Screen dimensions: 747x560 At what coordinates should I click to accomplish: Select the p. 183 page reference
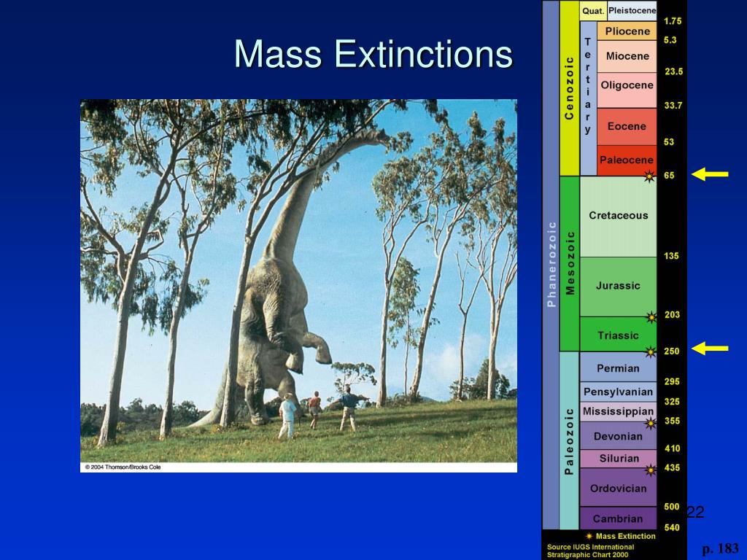click(720, 548)
